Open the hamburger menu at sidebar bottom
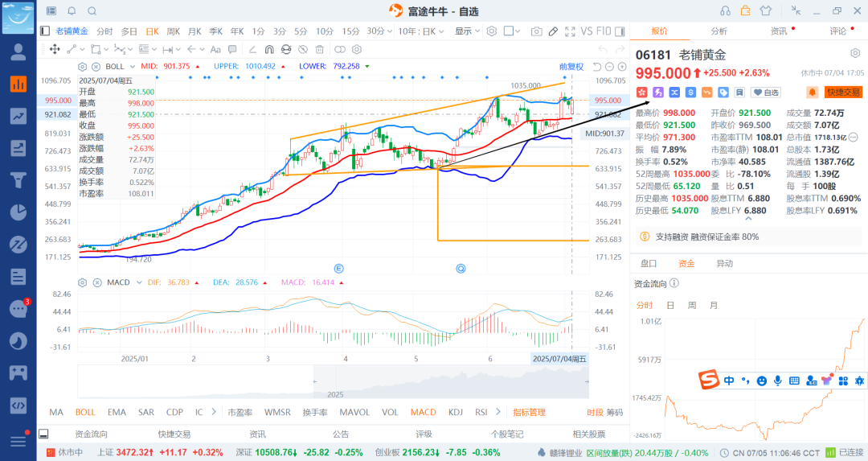Viewport: 868px width, 461px height. [x=18, y=442]
